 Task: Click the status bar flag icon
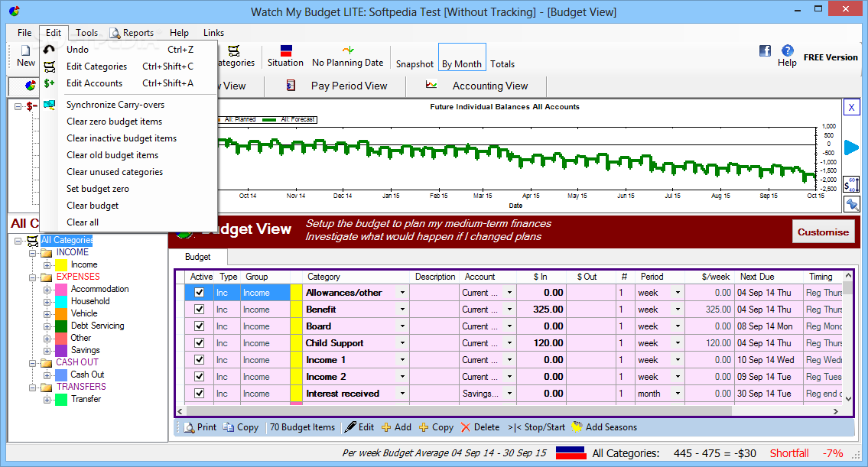[x=571, y=452]
